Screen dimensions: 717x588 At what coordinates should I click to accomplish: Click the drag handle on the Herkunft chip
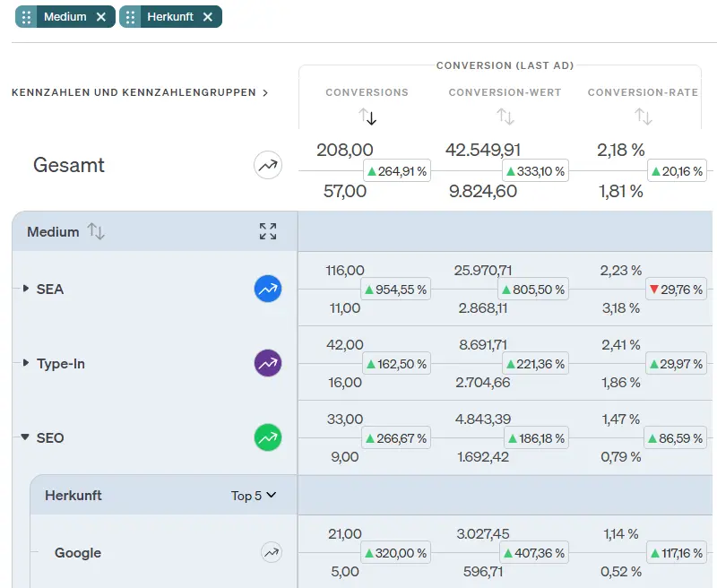click(x=131, y=16)
